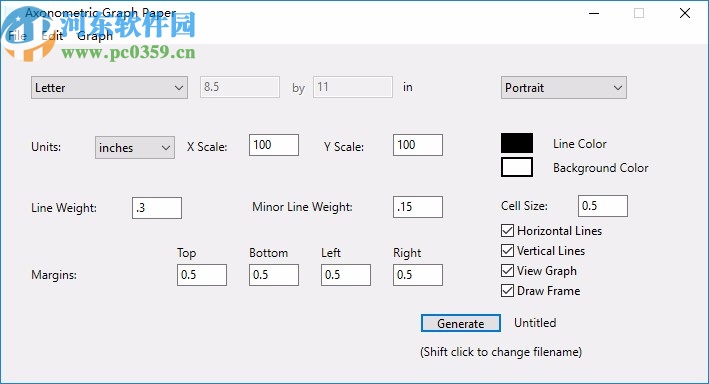709x384 pixels.
Task: Click the Untitled filename label
Action: coord(535,323)
